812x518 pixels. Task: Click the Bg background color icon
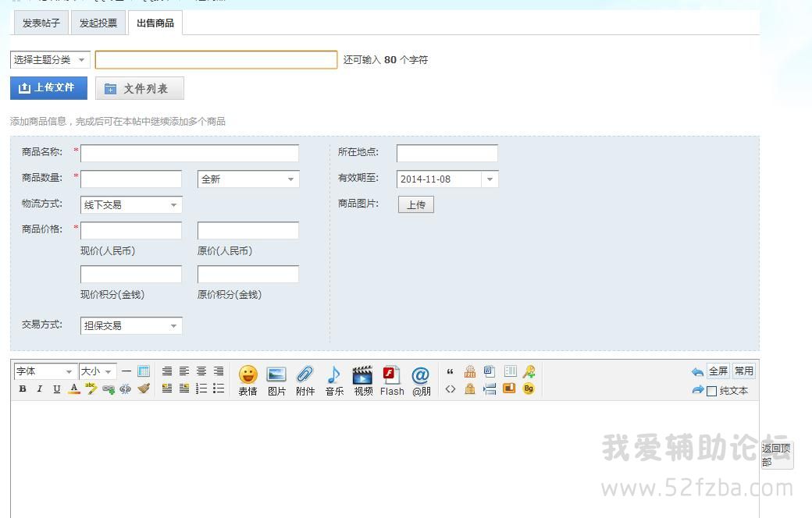tap(529, 388)
